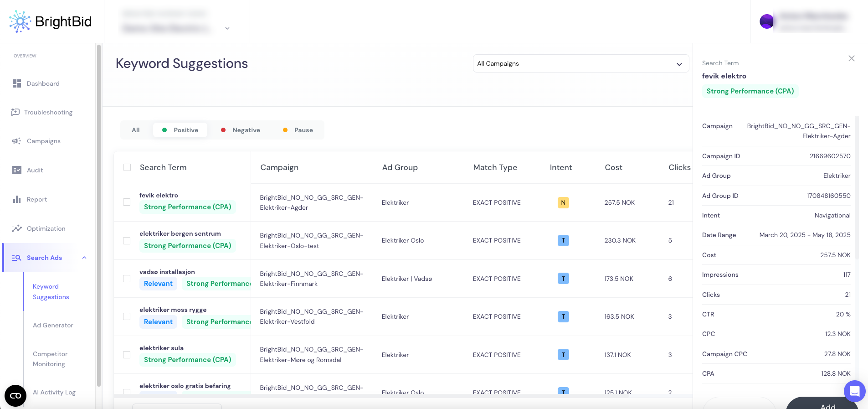
Task: Check the elektriker bergen sentrum checkbox
Action: (x=127, y=240)
